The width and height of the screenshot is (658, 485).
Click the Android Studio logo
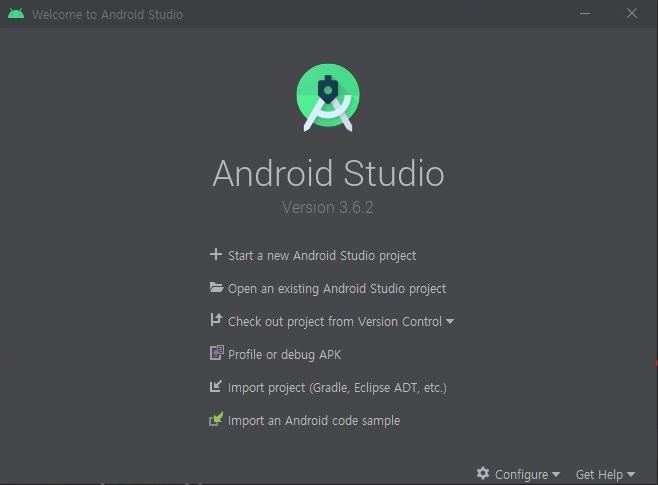328,98
